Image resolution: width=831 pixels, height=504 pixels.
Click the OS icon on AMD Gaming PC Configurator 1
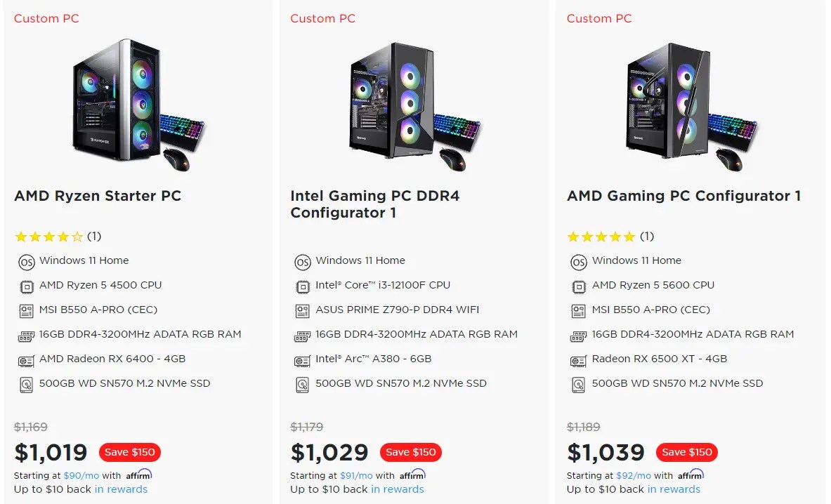(x=578, y=261)
